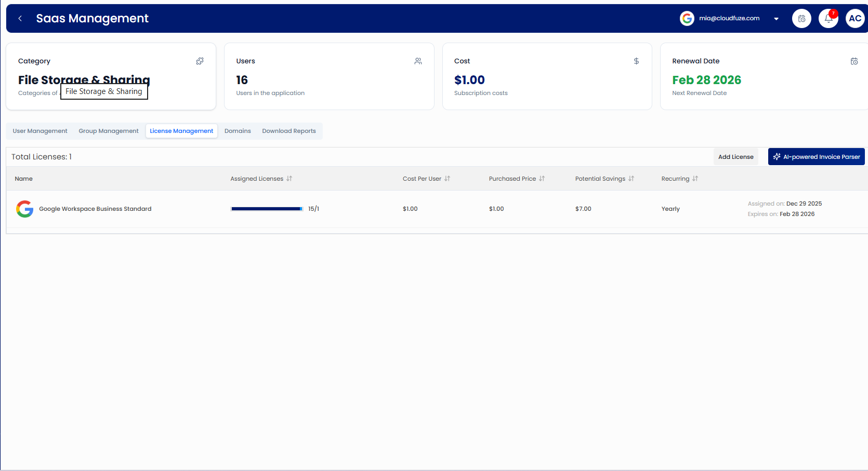Click the sparkle icon on Invoice Parser button
The image size is (868, 471).
777,156
